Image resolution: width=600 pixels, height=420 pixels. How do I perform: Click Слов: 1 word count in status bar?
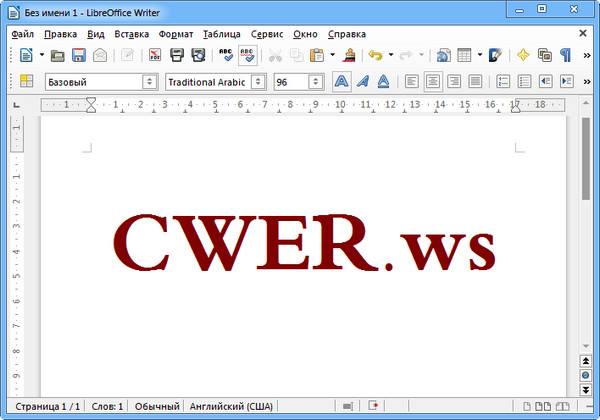pos(108,406)
